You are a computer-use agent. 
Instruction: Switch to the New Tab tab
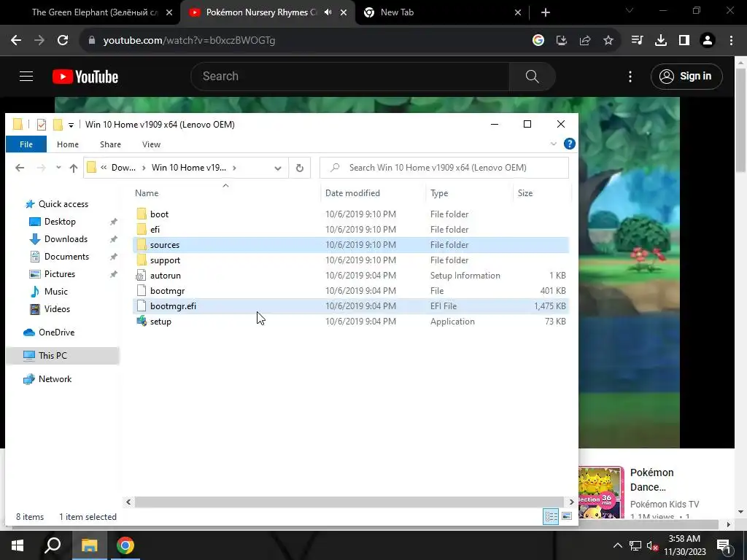coord(397,12)
